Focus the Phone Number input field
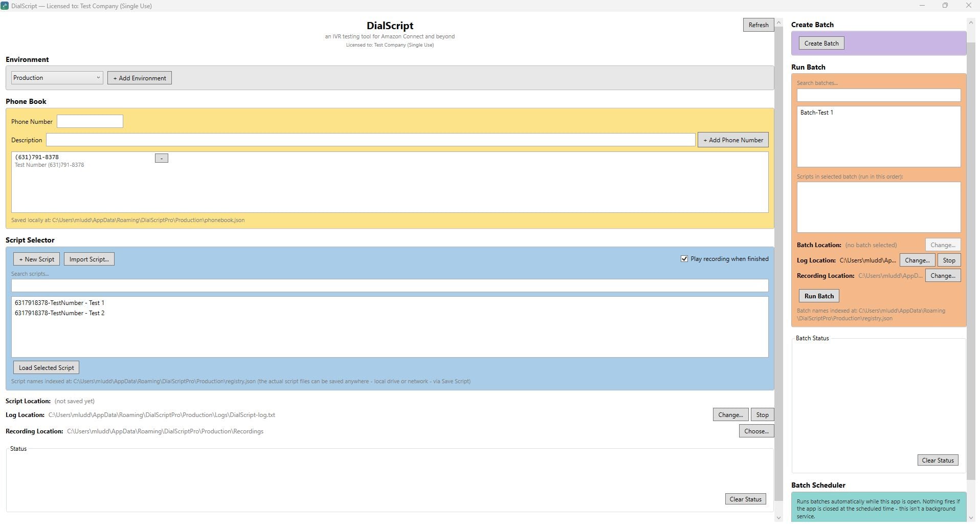 click(90, 121)
